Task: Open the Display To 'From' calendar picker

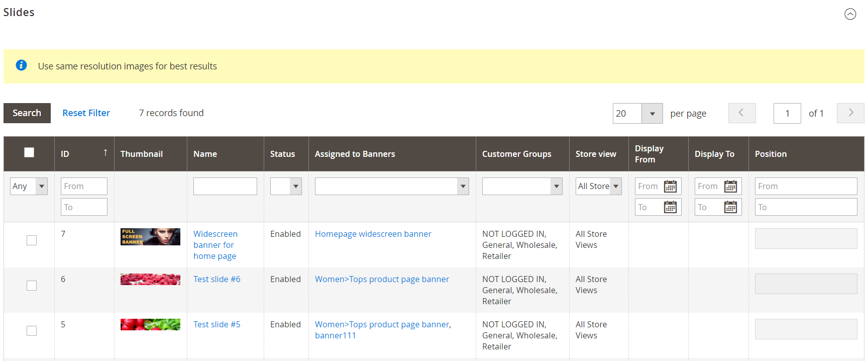Action: tap(730, 187)
